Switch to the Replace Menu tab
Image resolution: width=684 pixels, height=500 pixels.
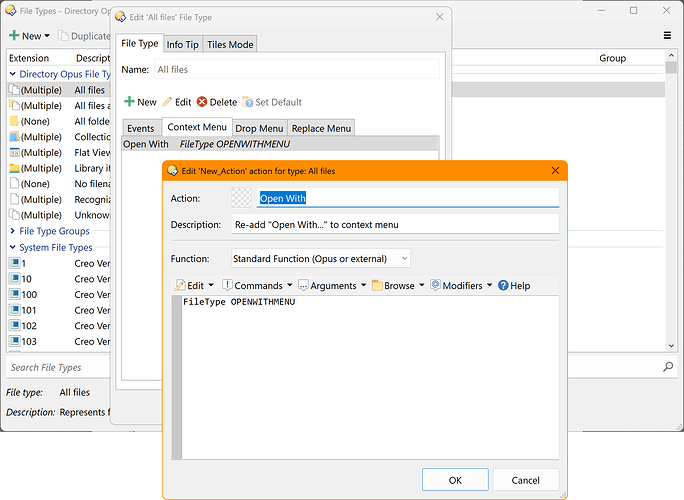click(x=321, y=128)
